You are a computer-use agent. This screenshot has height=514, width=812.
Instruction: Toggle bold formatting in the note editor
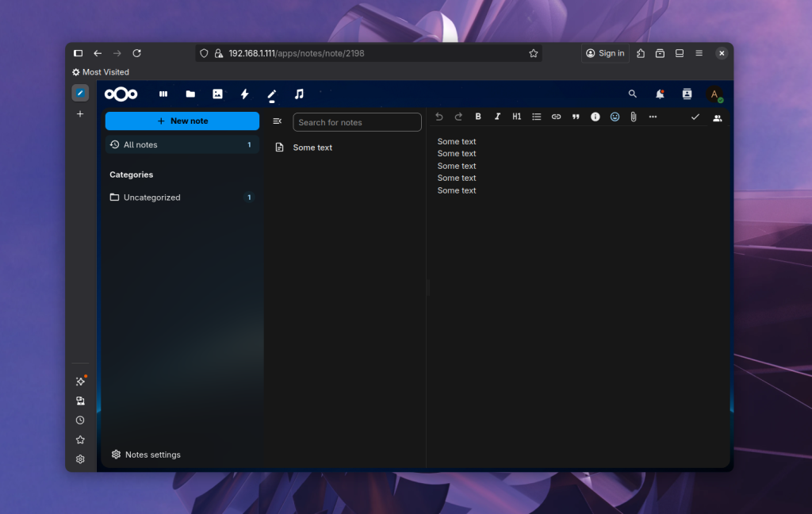(478, 117)
